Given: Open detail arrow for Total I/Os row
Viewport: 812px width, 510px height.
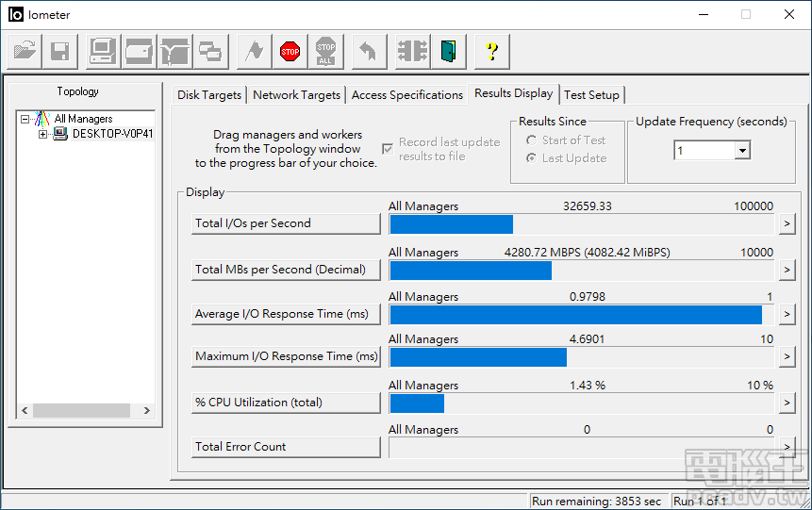Looking at the screenshot, I should pyautogui.click(x=787, y=223).
